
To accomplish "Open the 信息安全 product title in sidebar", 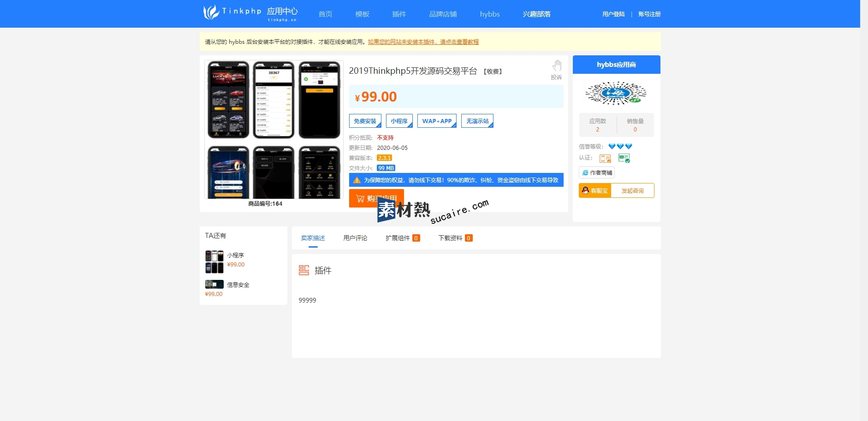I will 238,285.
